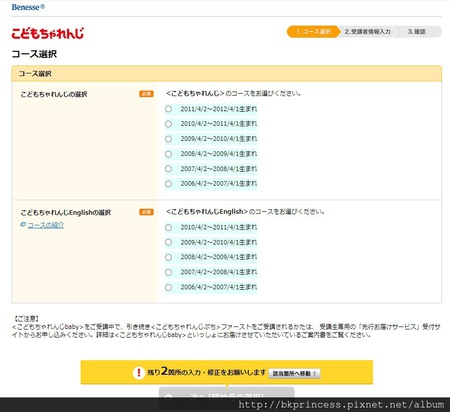Choose 2008/4/2~2009/4/1 radio in English course section

tap(168, 257)
